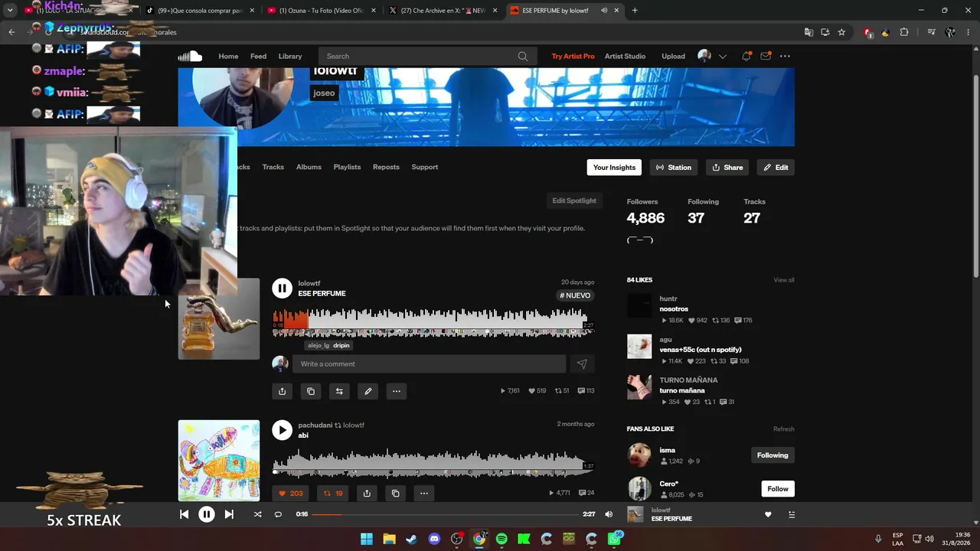This screenshot has height=551, width=980.
Task: Toggle shuffle in the player bar
Action: coord(257,514)
